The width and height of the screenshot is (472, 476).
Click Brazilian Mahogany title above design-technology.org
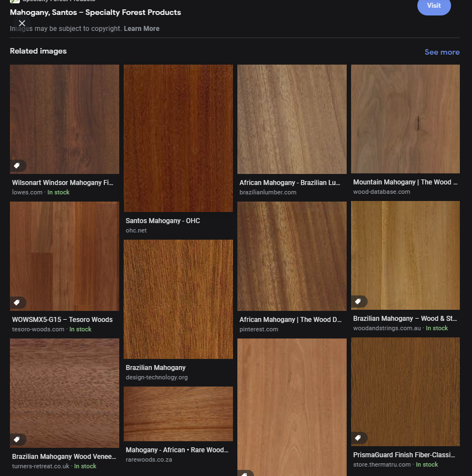[x=156, y=368]
